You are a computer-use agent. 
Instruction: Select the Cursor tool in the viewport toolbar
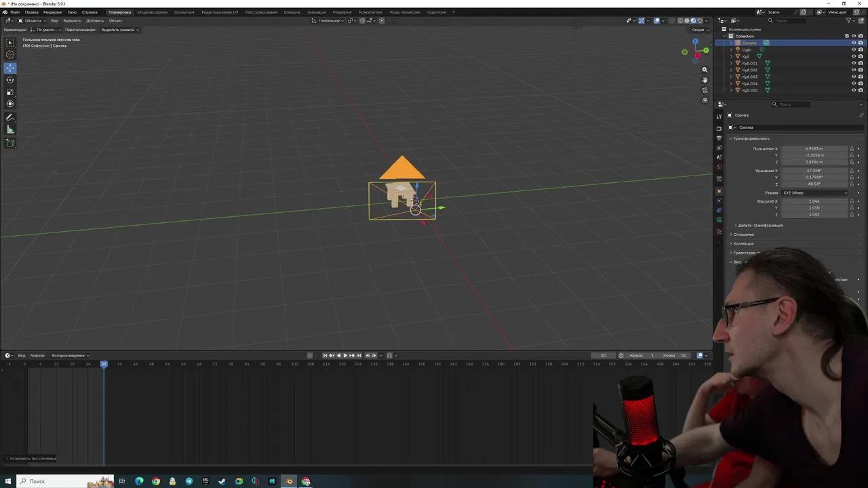(10, 55)
